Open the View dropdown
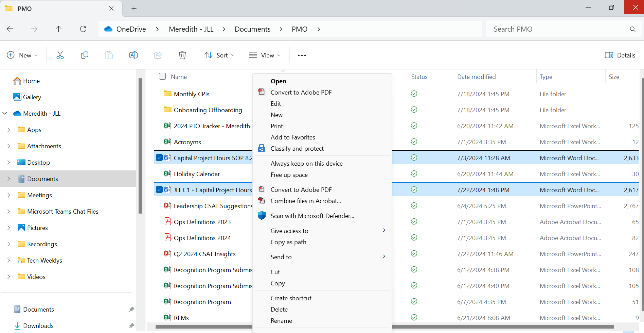This screenshot has width=644, height=333. 265,55
